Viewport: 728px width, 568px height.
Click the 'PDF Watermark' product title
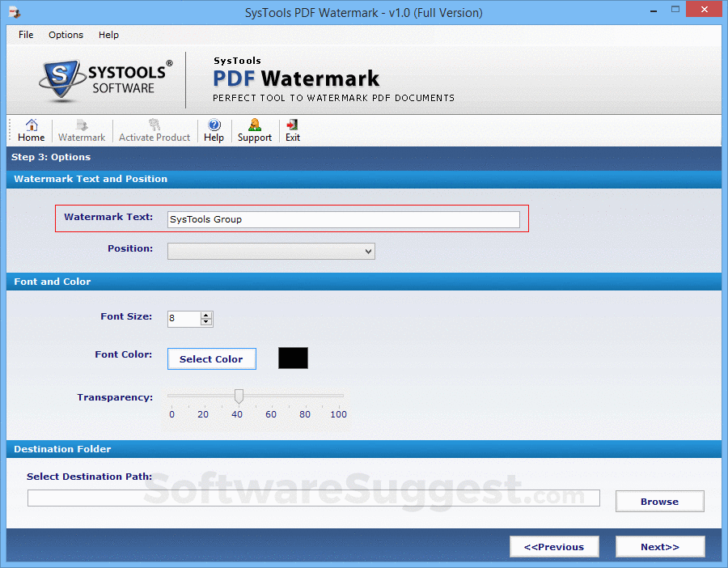[x=296, y=78]
